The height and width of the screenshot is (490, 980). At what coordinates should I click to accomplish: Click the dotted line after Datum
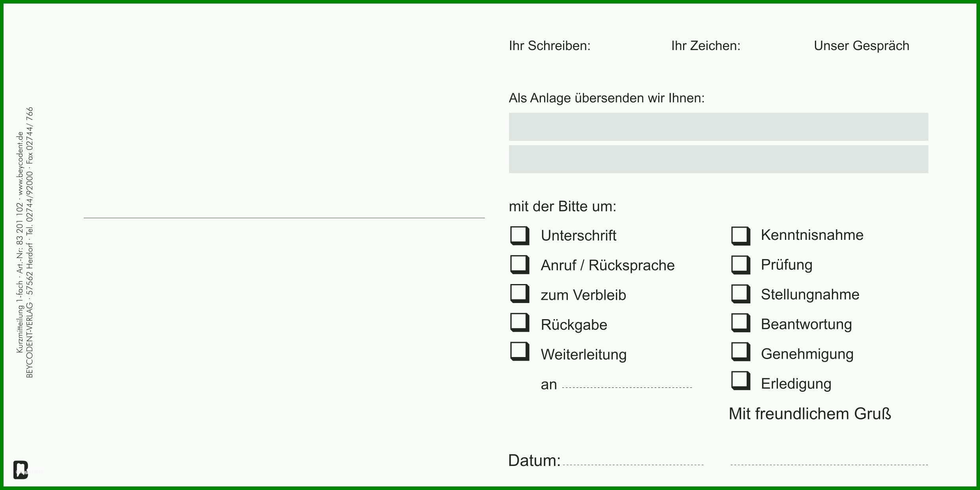(633, 465)
